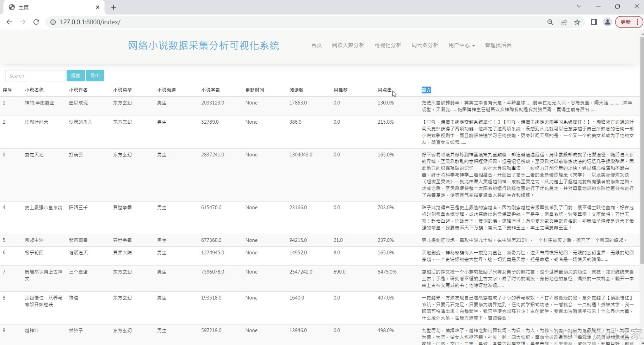
Task: Share the current page via the share icon
Action: [564, 22]
